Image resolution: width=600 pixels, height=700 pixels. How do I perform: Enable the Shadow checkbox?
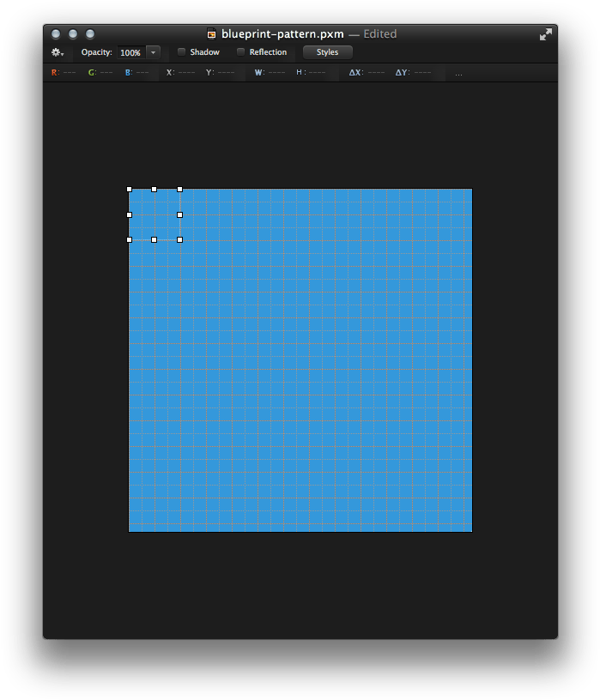[x=181, y=52]
